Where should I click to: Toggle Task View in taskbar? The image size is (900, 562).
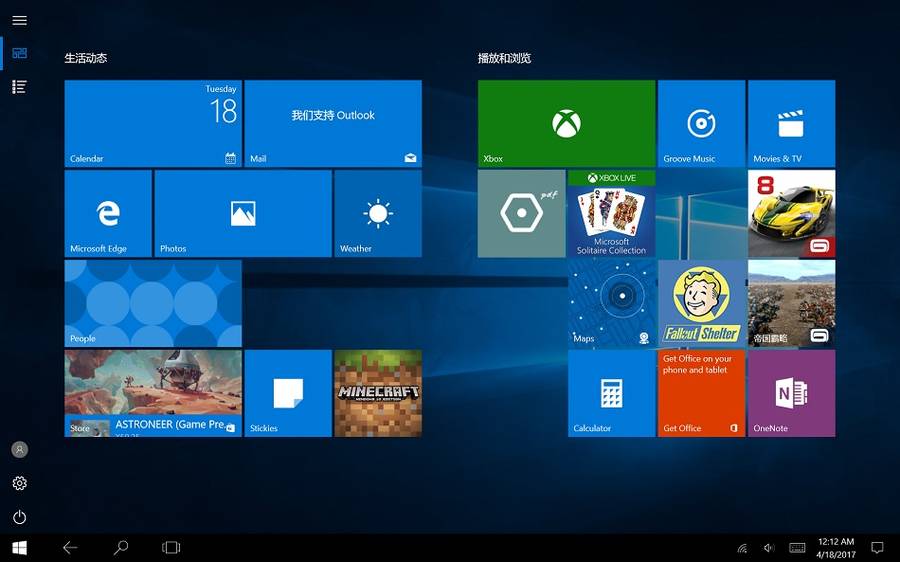tap(171, 548)
